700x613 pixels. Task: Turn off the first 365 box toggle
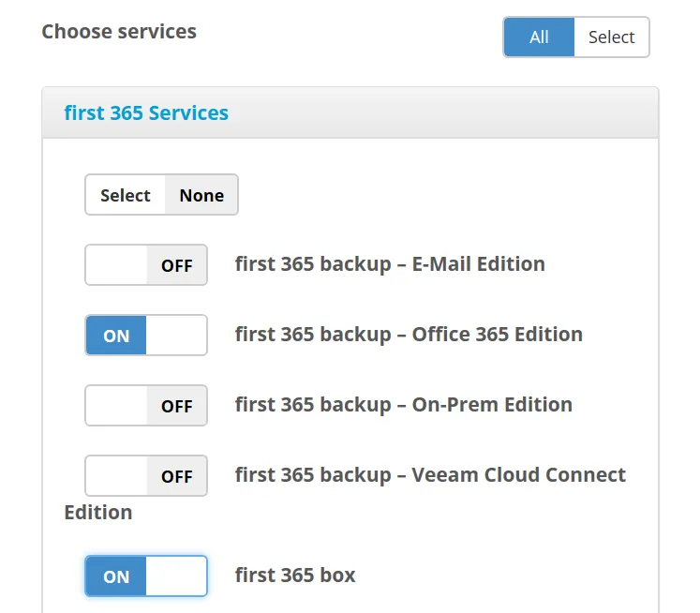tap(146, 576)
